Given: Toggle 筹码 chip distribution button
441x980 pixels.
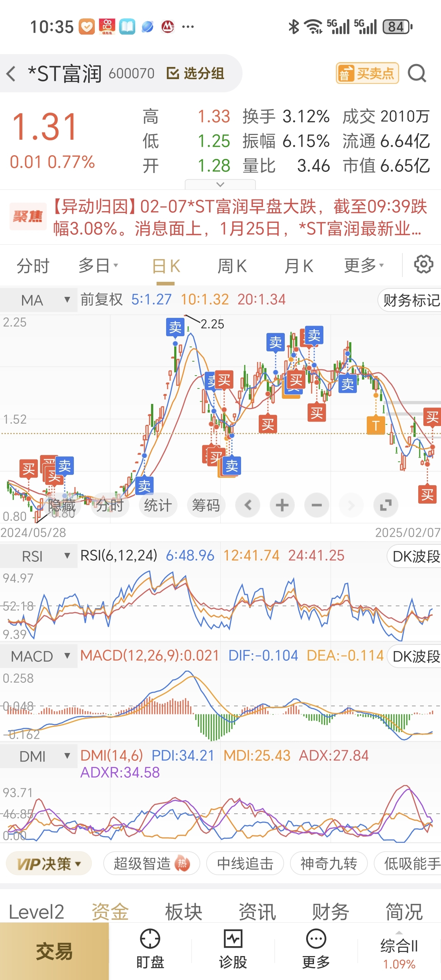Looking at the screenshot, I should click(x=206, y=505).
